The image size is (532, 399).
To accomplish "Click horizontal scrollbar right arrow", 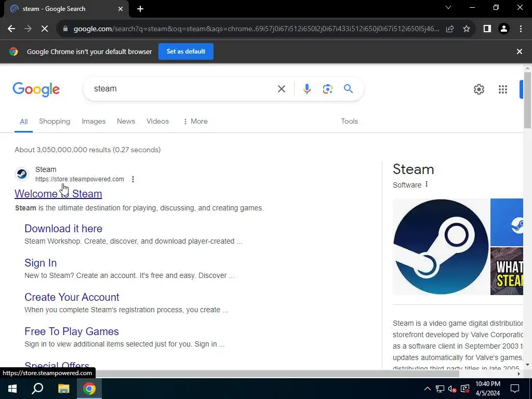I will [518, 374].
